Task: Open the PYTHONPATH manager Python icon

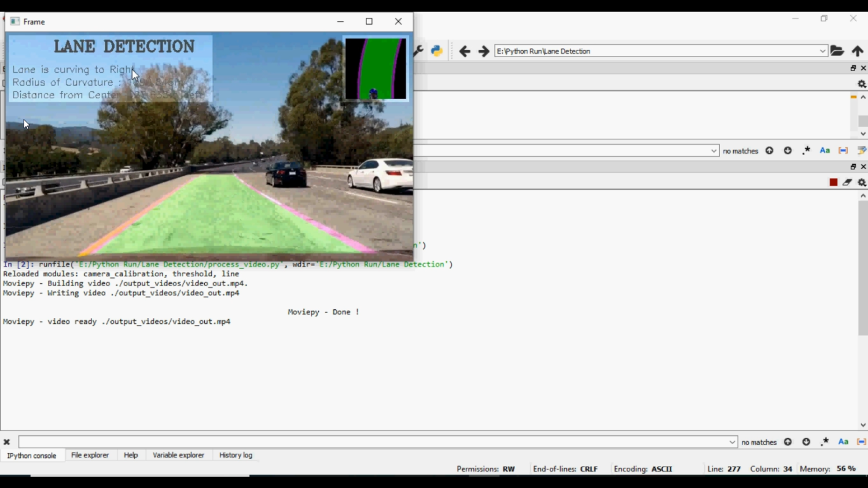Action: pyautogui.click(x=437, y=51)
